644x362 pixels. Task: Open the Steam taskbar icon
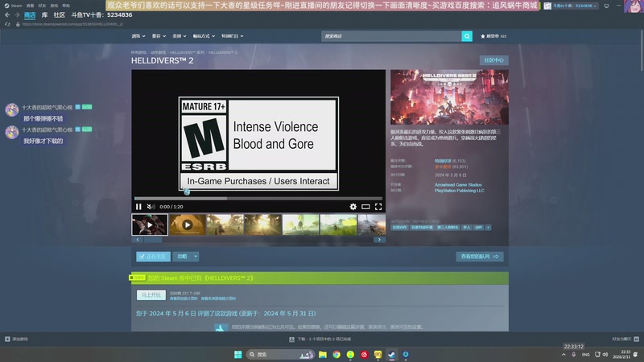tap(392, 355)
